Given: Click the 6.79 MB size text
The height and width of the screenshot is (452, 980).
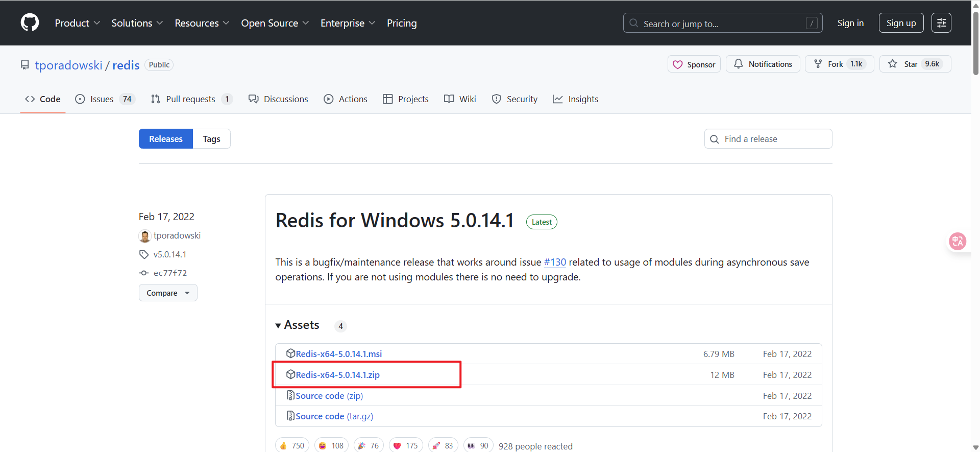Looking at the screenshot, I should tap(719, 354).
